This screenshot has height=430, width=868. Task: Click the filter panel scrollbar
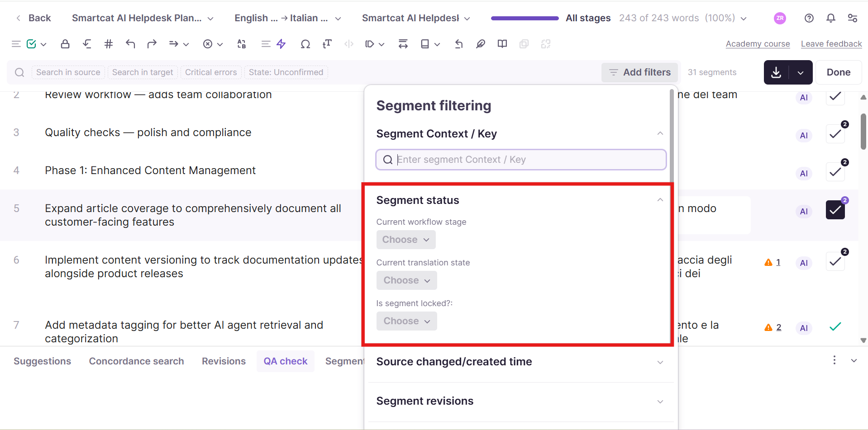672,136
